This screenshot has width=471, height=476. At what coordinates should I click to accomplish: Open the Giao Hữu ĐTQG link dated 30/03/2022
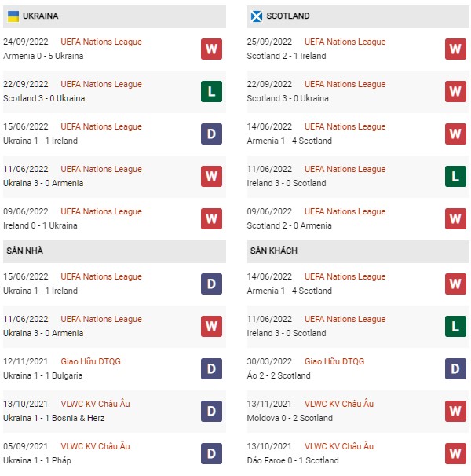pyautogui.click(x=334, y=361)
